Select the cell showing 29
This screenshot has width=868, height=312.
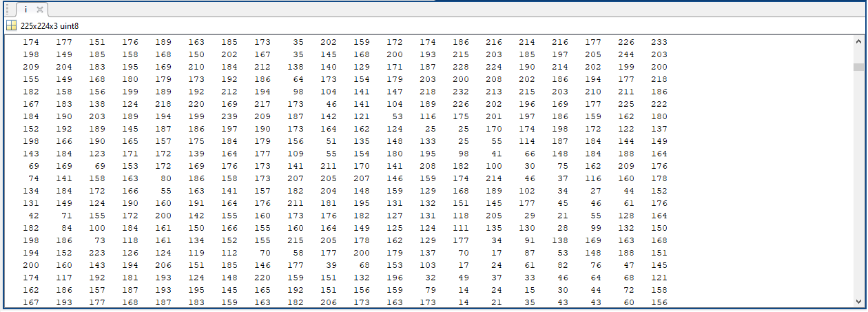[x=530, y=216]
